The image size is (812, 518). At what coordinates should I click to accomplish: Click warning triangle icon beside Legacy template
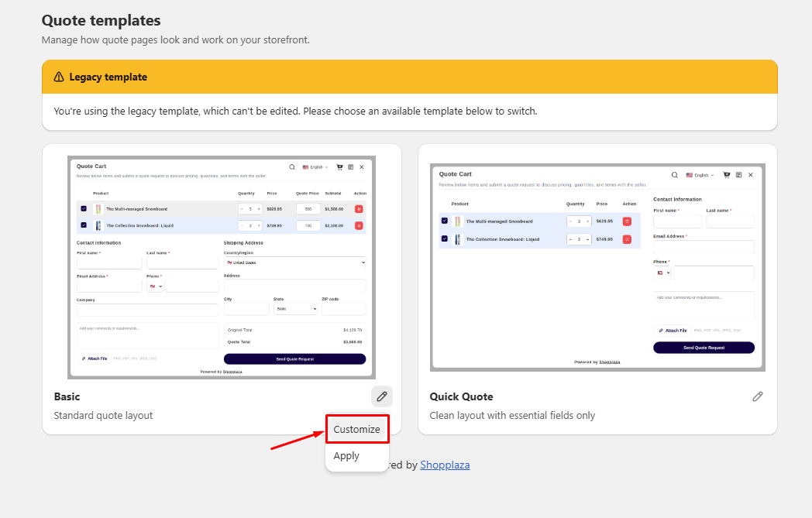59,77
